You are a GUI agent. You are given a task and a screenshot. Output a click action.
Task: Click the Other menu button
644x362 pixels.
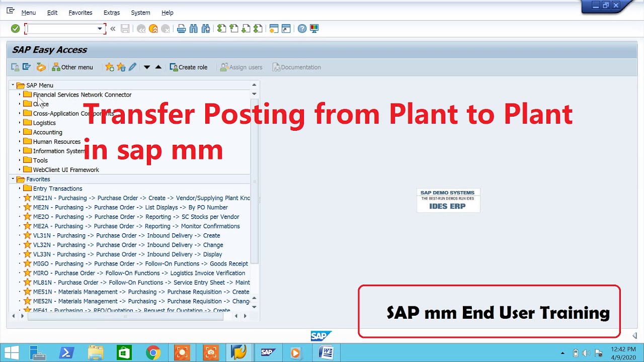pyautogui.click(x=72, y=67)
